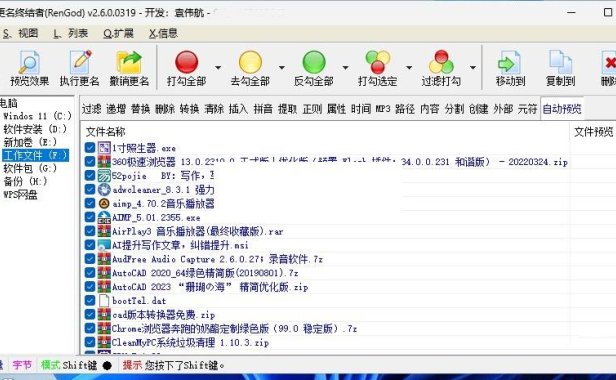Open the Q.扩展 menu
Screen dimensions: 616x380
click(118, 33)
